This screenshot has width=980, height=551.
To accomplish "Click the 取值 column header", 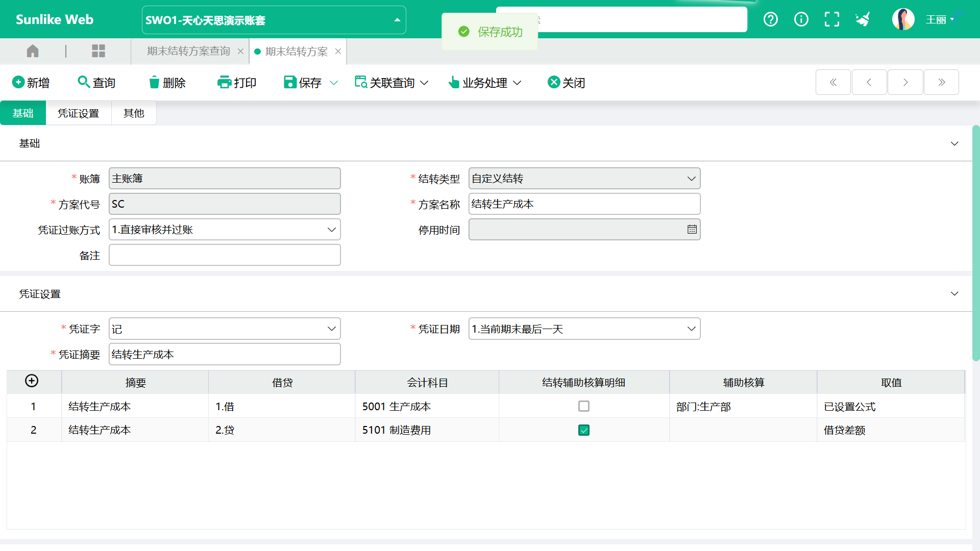I will click(891, 383).
